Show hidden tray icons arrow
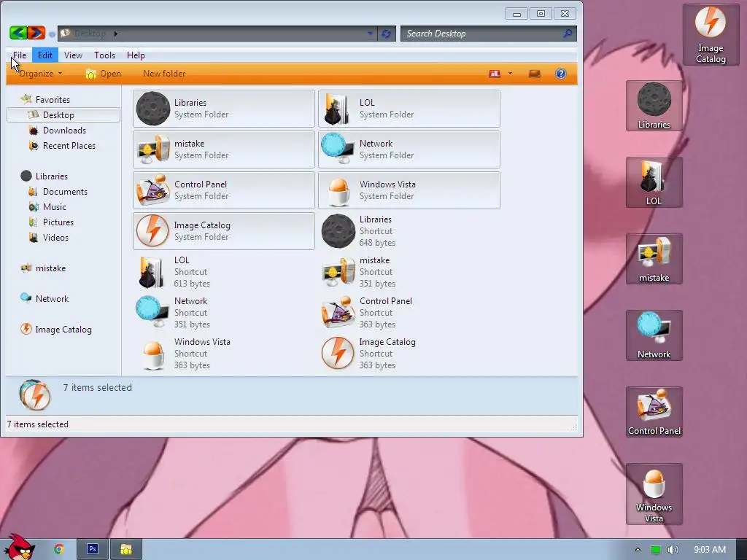The width and height of the screenshot is (747, 560). point(638,550)
